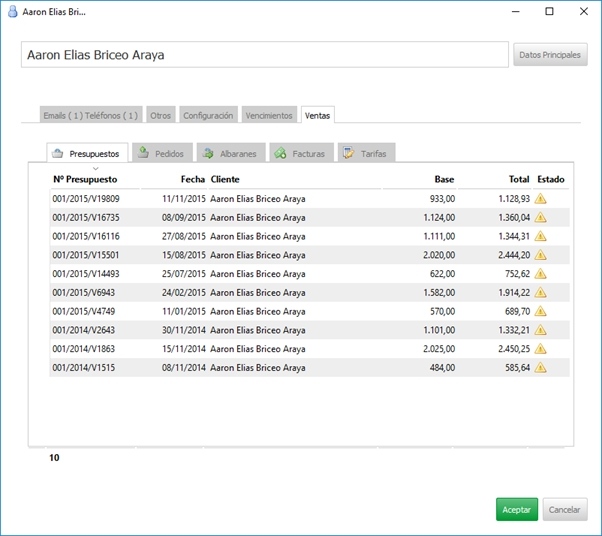Screen dimensions: 602x536
Task: Click warning icon for quote 001/2015/V19809
Action: click(540, 199)
